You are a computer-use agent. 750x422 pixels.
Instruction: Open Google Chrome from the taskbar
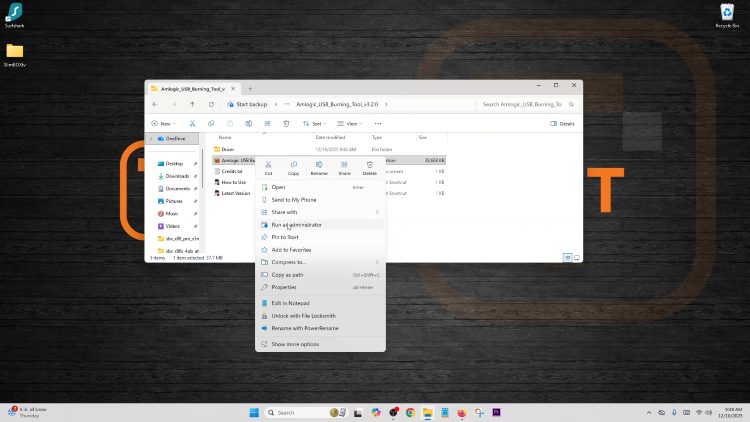tap(410, 412)
